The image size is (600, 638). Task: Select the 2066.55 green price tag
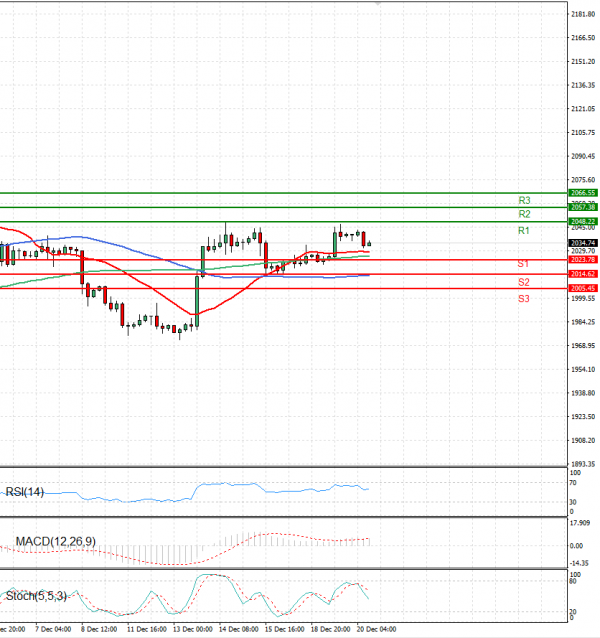(583, 193)
